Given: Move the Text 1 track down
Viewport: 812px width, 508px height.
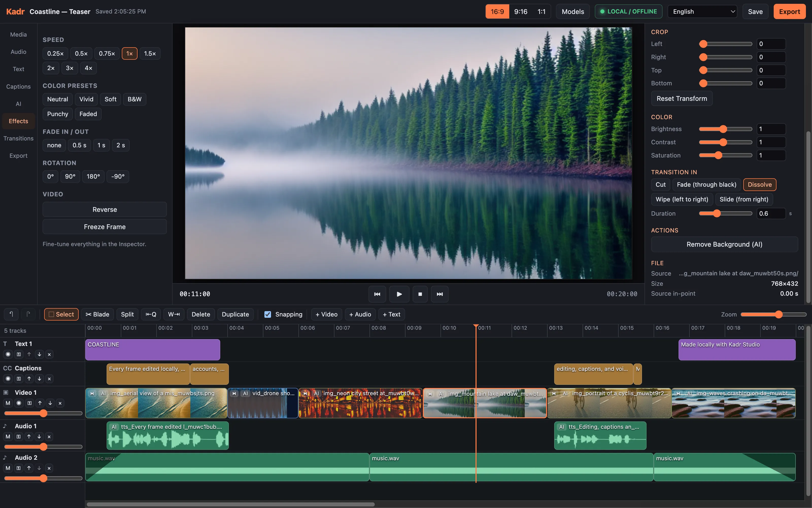Looking at the screenshot, I should [x=39, y=354].
